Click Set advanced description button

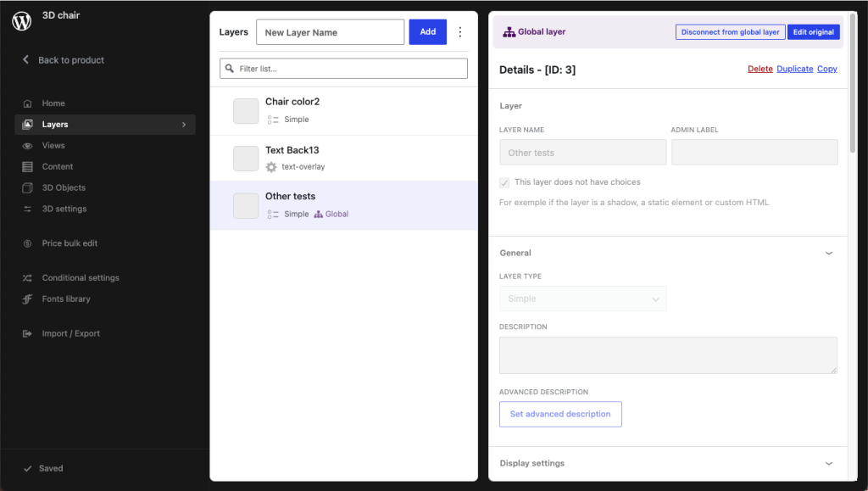(560, 414)
